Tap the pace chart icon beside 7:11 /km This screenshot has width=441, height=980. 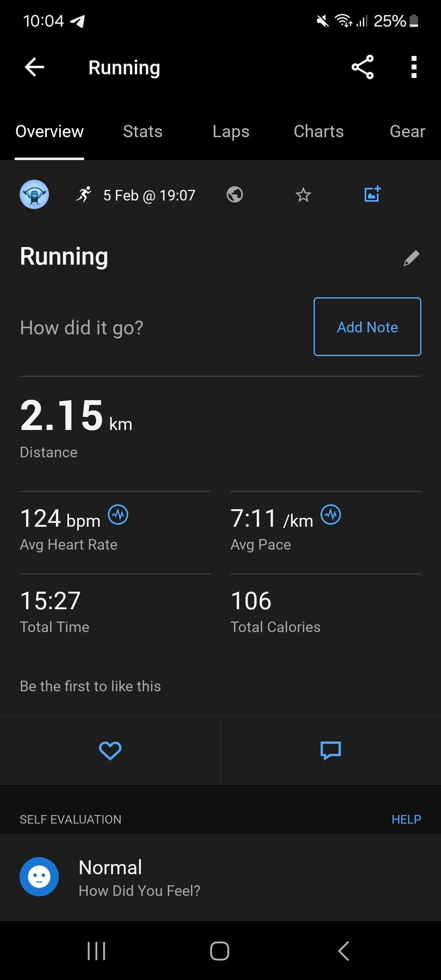pos(331,514)
